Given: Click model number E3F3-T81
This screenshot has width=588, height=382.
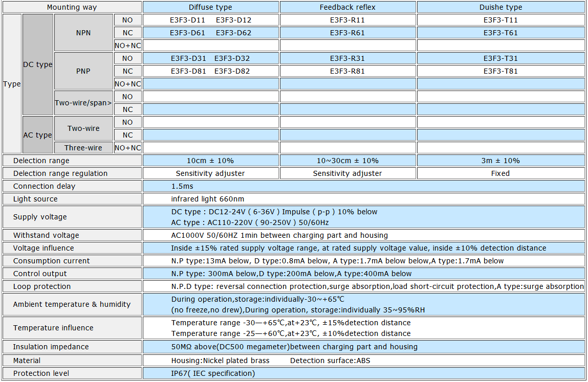Looking at the screenshot, I should (500, 71).
